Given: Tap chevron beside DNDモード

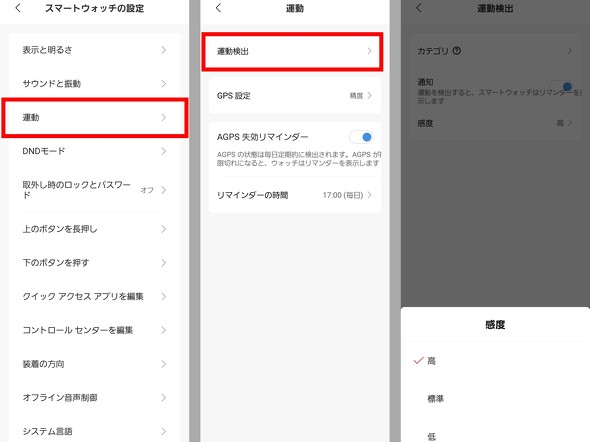Looking at the screenshot, I should [163, 151].
